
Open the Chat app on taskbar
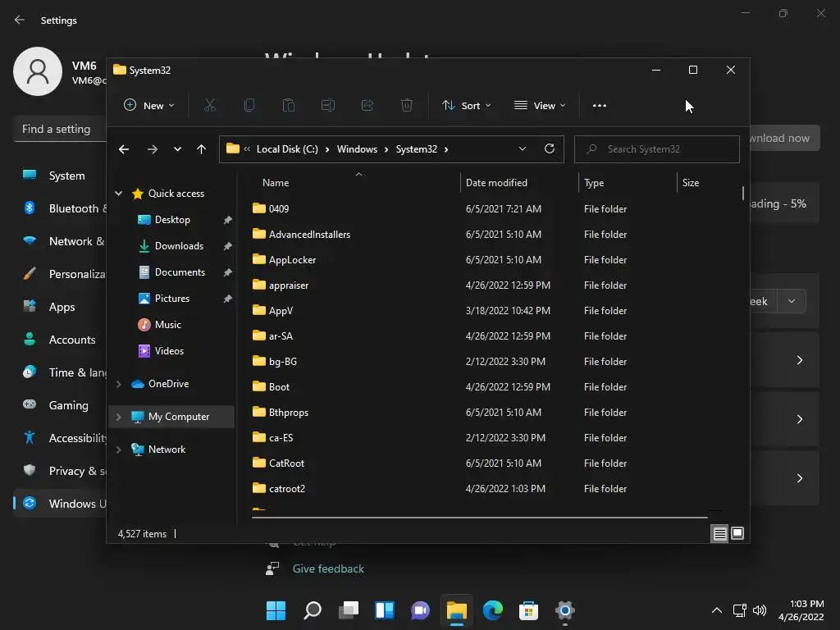coord(421,610)
